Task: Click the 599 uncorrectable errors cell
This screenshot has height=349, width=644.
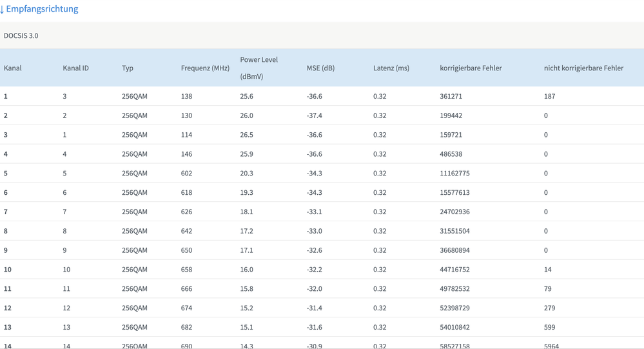Action: [549, 327]
